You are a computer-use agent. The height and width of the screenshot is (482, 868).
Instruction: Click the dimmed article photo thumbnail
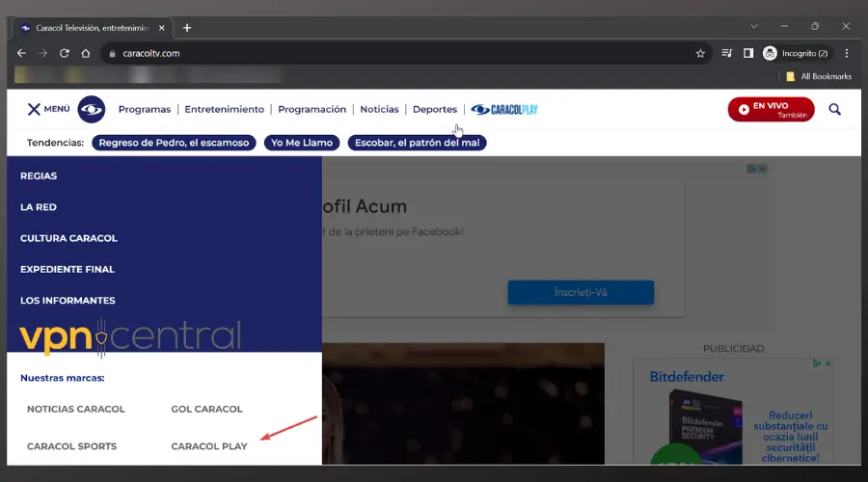click(463, 404)
